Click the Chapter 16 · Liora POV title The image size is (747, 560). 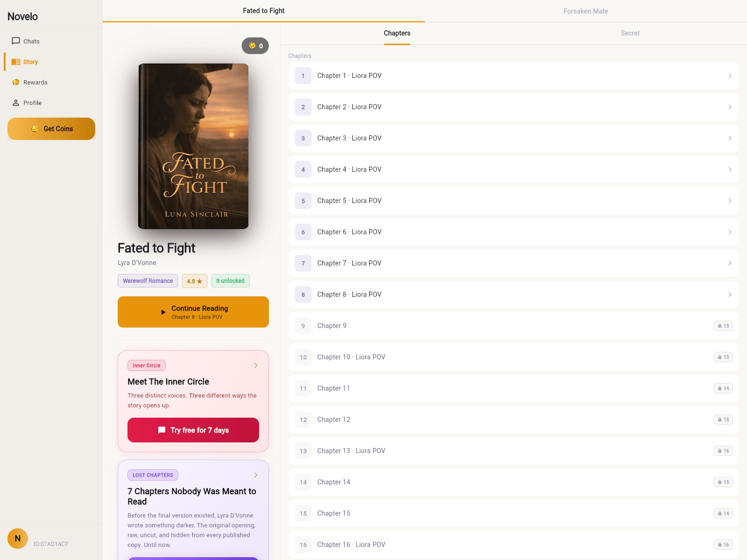(352, 545)
